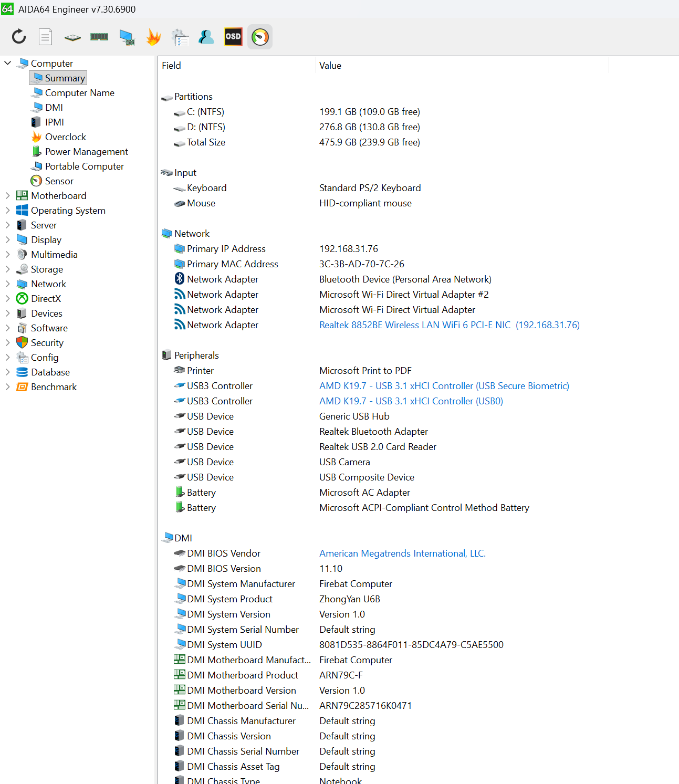Open the AMD K19.7 USB Secure Biometric link
Viewport: 679px width, 784px height.
pyautogui.click(x=444, y=385)
